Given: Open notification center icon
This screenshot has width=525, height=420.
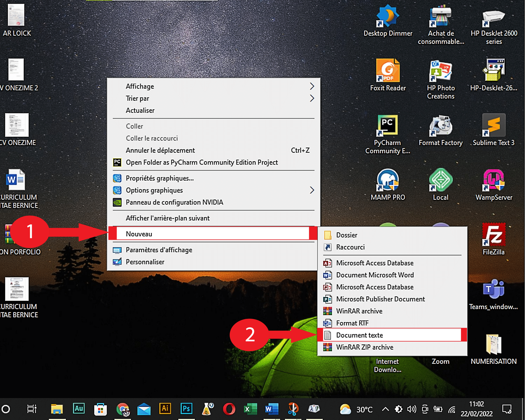Looking at the screenshot, I should point(507,409).
